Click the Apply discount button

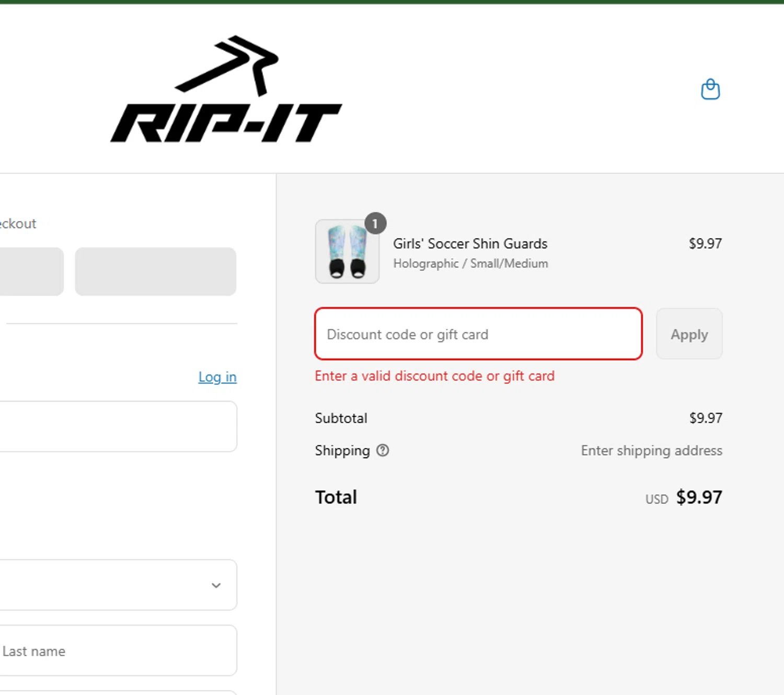(689, 334)
